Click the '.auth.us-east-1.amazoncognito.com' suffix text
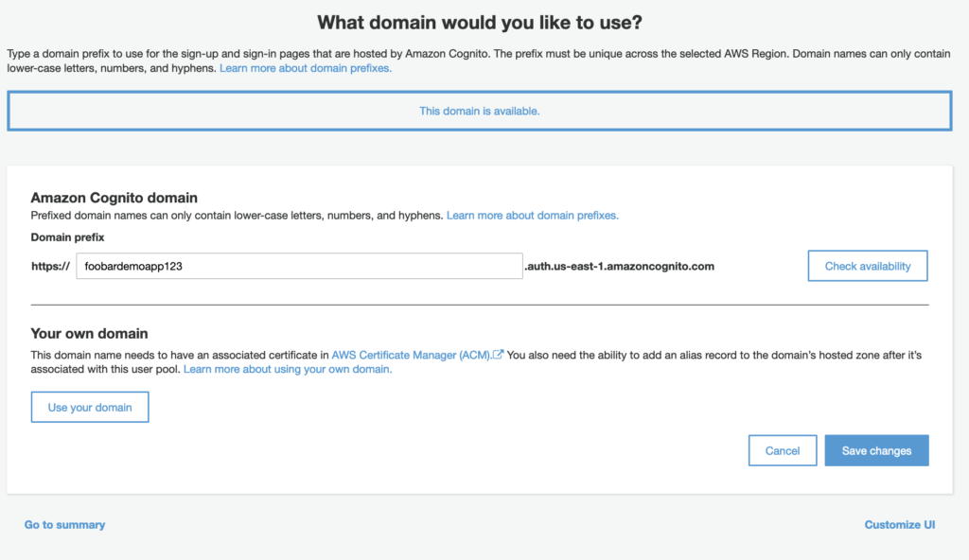Screen dimensions: 969x560 (x=619, y=267)
